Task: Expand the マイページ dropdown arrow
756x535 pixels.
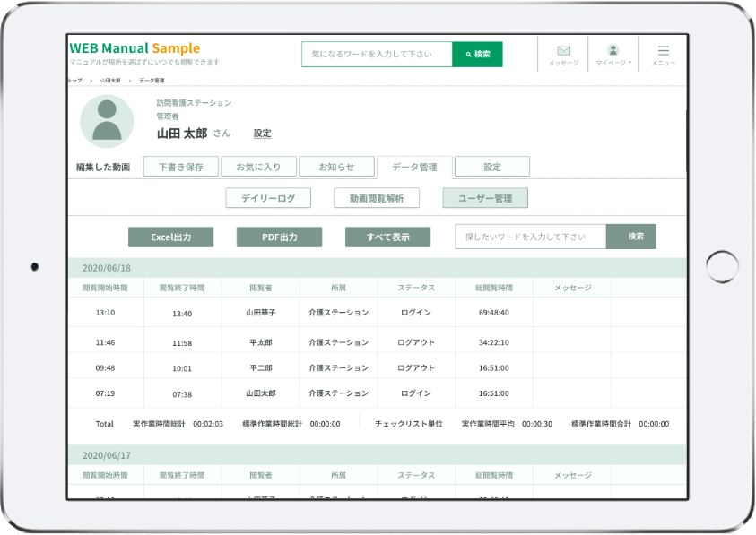Action: point(630,64)
